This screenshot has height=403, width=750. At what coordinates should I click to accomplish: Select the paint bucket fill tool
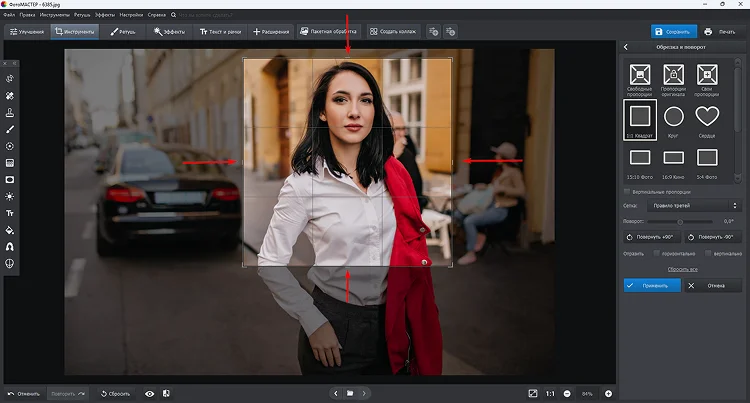[x=10, y=230]
